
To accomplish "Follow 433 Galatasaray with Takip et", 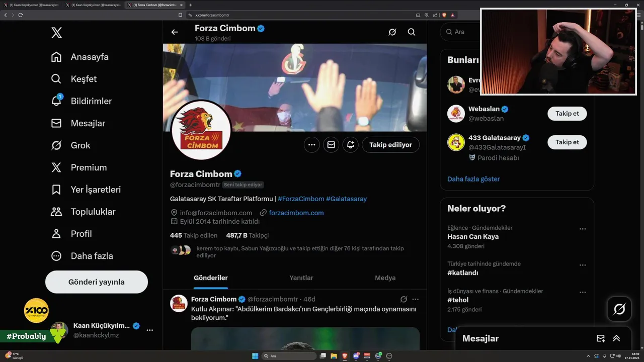I will pos(567,142).
